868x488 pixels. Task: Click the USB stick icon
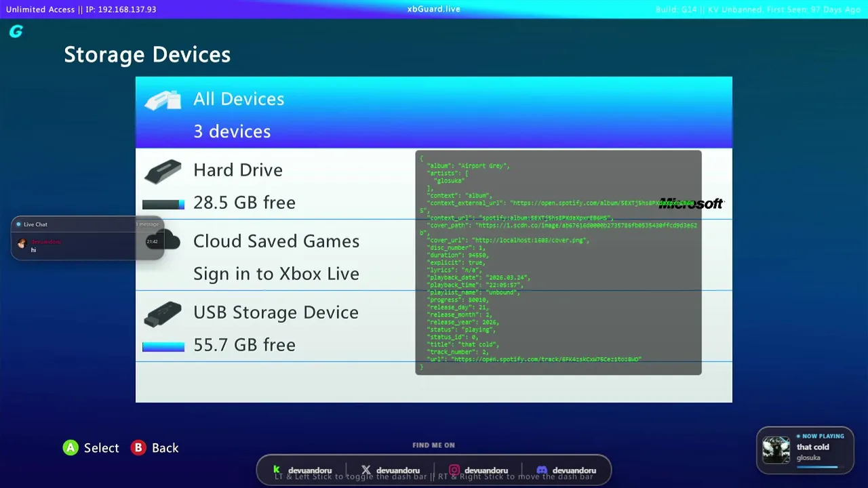pos(163,314)
